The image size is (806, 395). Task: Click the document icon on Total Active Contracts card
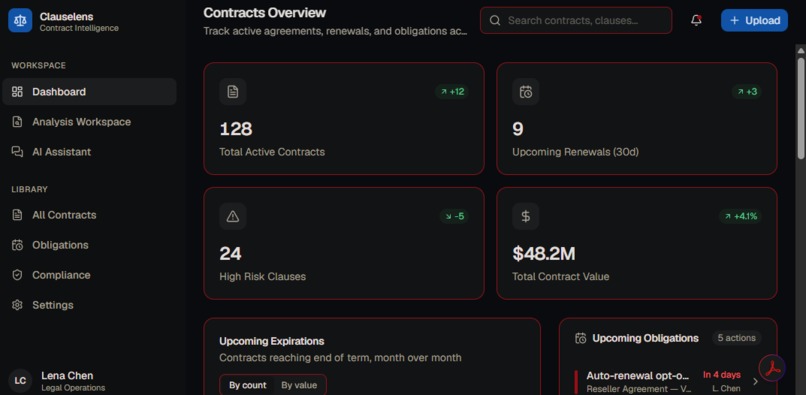(x=233, y=92)
